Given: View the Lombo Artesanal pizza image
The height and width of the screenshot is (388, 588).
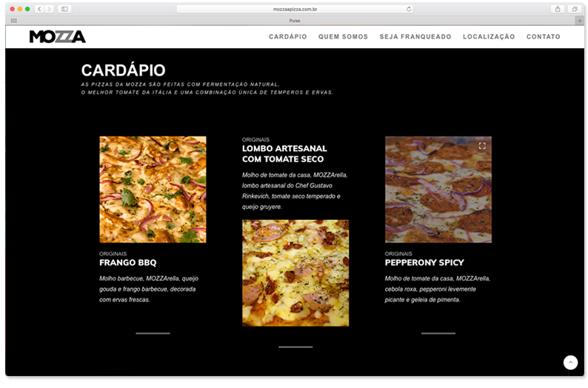Looking at the screenshot, I should point(295,272).
